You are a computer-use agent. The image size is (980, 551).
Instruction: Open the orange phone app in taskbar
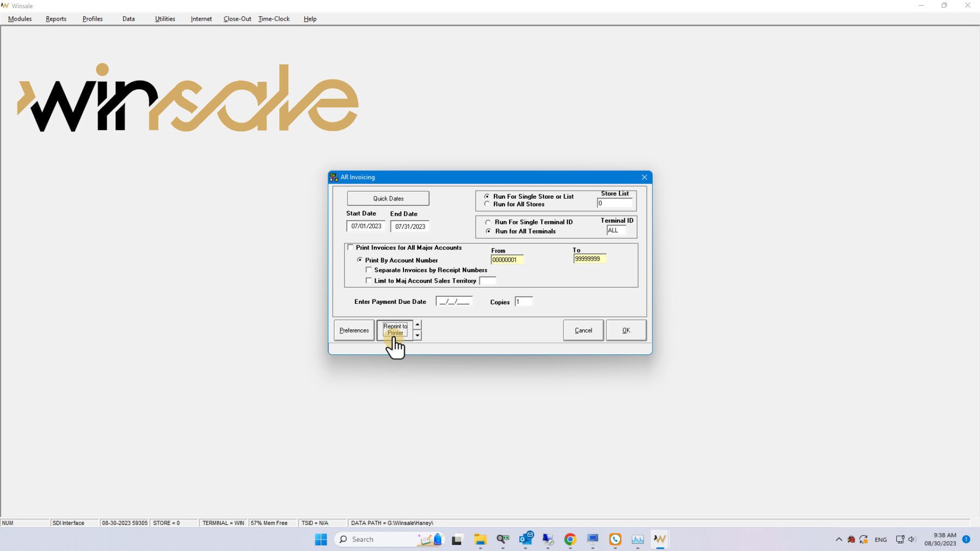pos(615,539)
